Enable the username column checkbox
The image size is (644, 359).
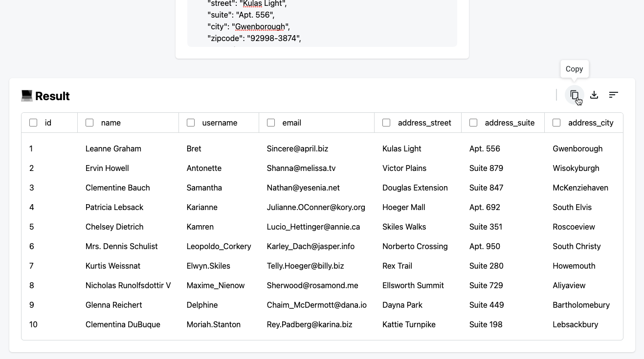pyautogui.click(x=191, y=123)
